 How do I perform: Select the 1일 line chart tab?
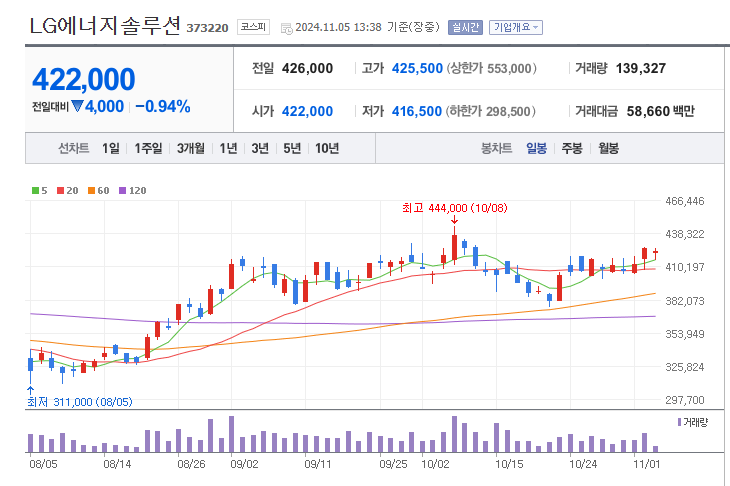coord(110,148)
